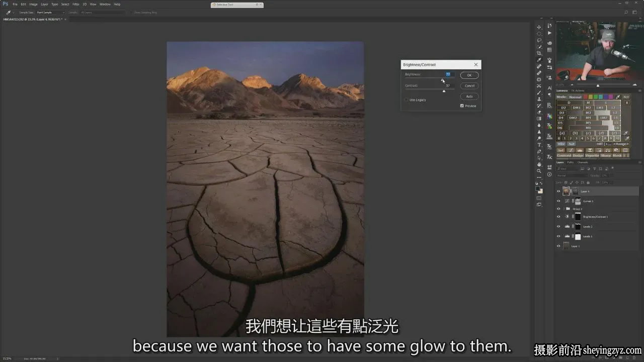Click the Contrast slider handle

pyautogui.click(x=444, y=91)
